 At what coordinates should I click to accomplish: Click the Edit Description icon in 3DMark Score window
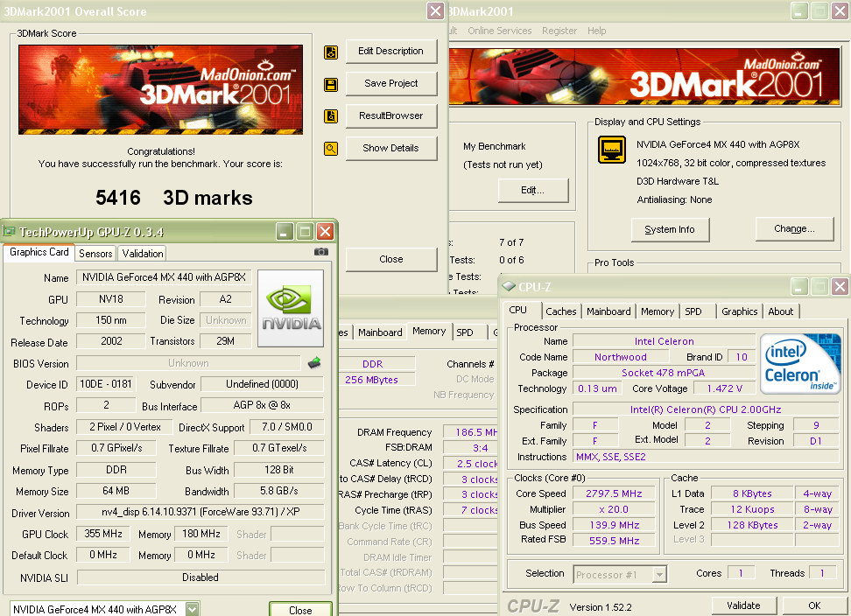[x=331, y=52]
